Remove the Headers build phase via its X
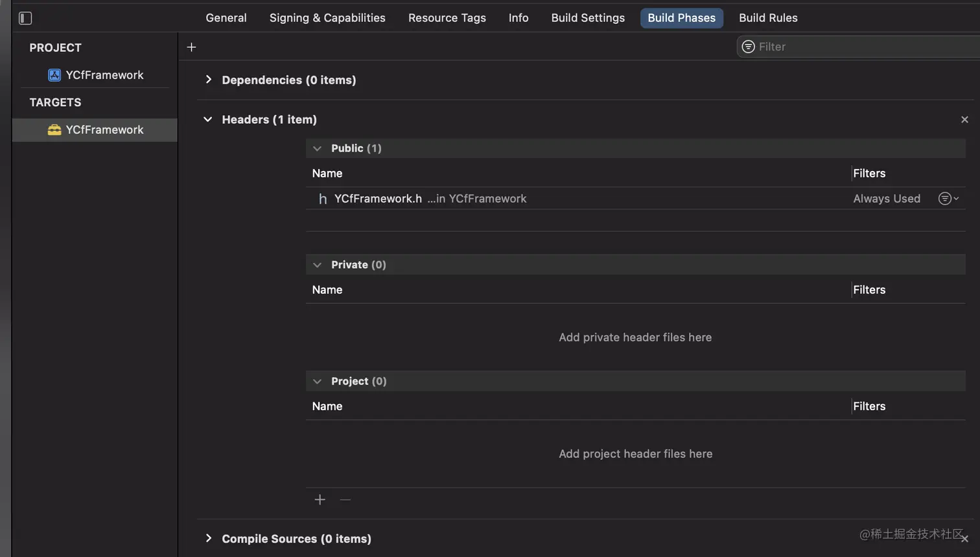This screenshot has height=557, width=980. pyautogui.click(x=964, y=120)
